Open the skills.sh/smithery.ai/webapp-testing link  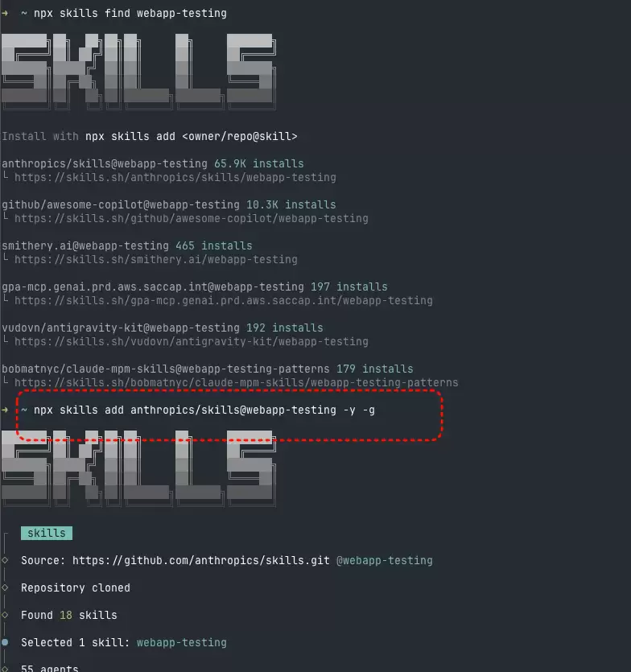(x=156, y=260)
